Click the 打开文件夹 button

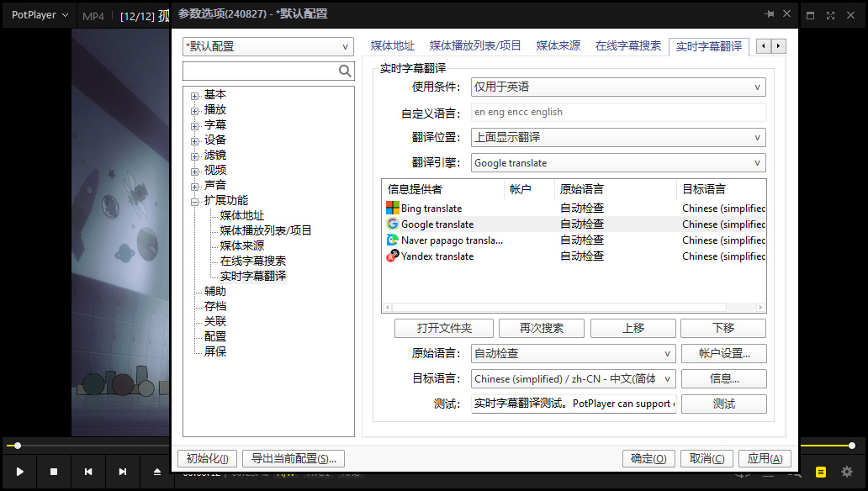(444, 328)
